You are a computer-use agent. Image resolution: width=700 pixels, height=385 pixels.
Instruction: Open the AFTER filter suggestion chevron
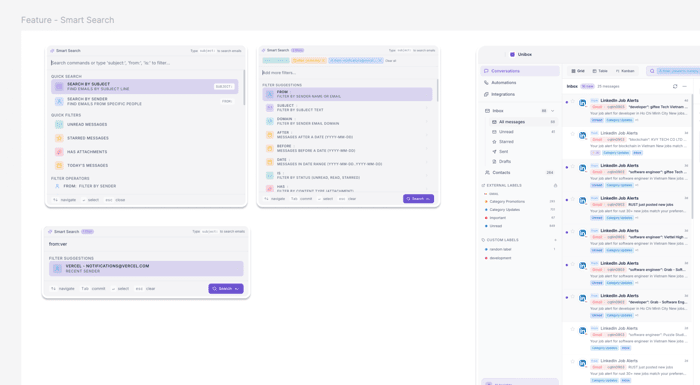pyautogui.click(x=427, y=134)
